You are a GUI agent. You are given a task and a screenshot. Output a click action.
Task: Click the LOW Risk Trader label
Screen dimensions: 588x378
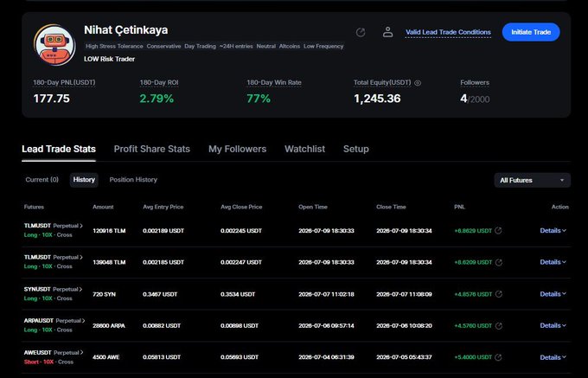(x=110, y=59)
